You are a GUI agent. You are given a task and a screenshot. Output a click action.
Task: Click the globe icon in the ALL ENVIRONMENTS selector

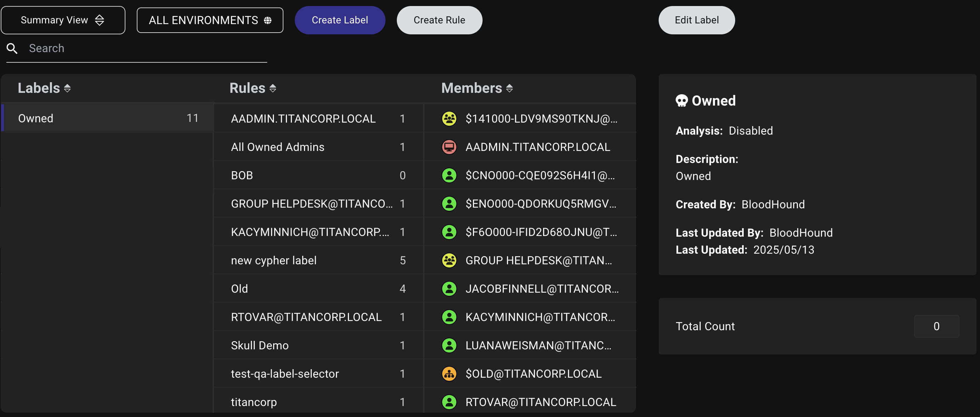(267, 20)
